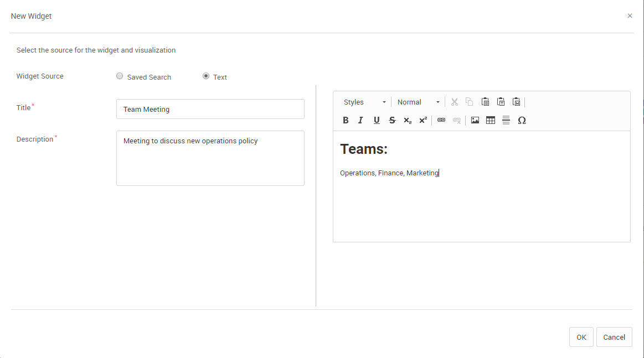
Task: Insert an image into the editor
Action: point(475,120)
